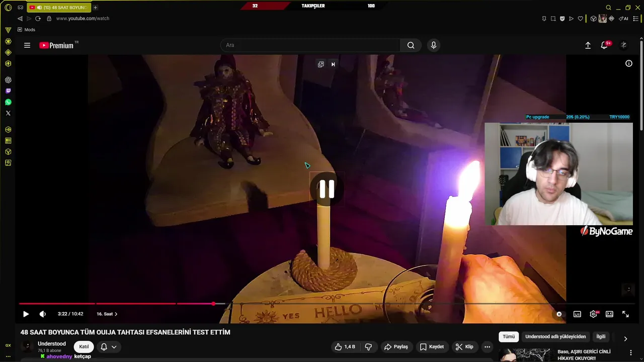Screen dimensions: 644x362
Task: Show more filter chips with right arrow
Action: pyautogui.click(x=625, y=339)
